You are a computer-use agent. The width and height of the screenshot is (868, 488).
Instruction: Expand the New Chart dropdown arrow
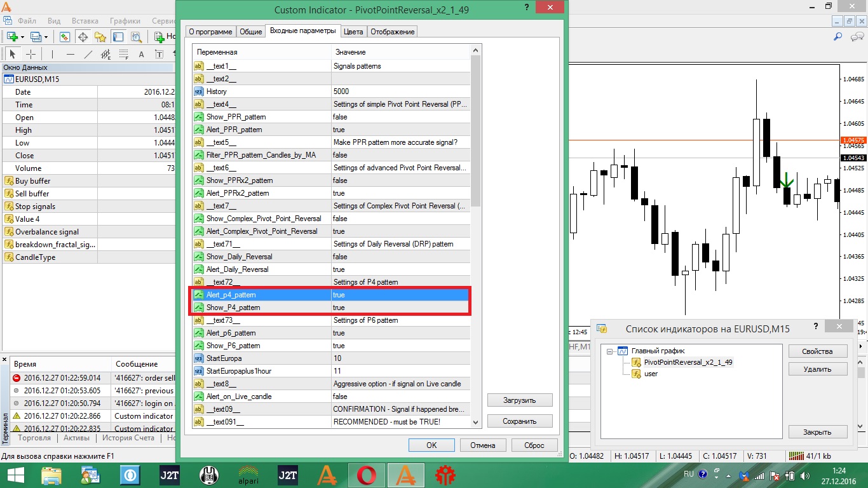point(22,37)
